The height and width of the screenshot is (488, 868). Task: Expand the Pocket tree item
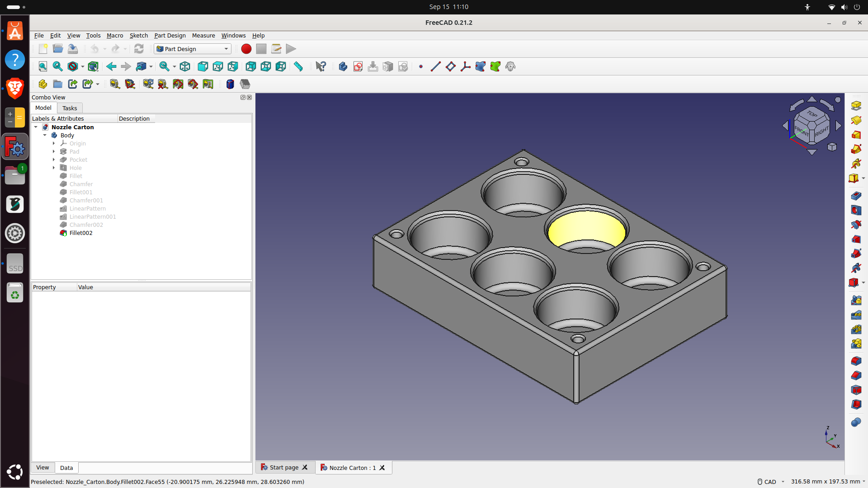click(54, 160)
